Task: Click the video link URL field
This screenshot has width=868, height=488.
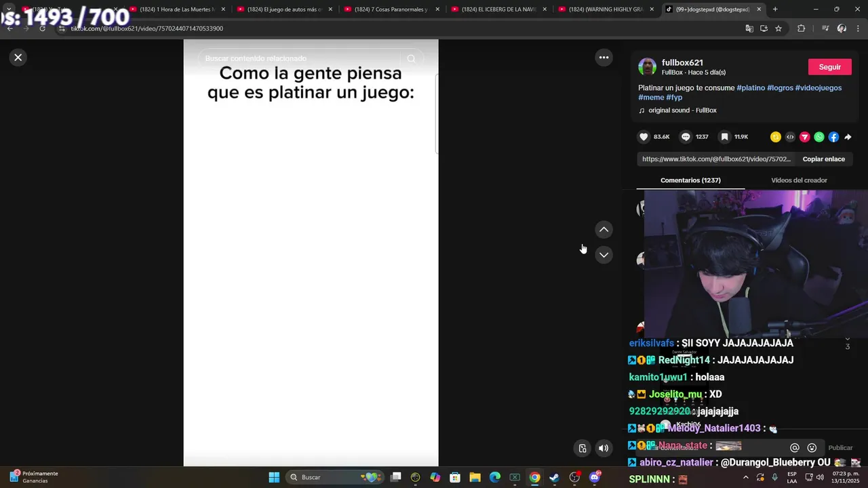Action: 716,159
